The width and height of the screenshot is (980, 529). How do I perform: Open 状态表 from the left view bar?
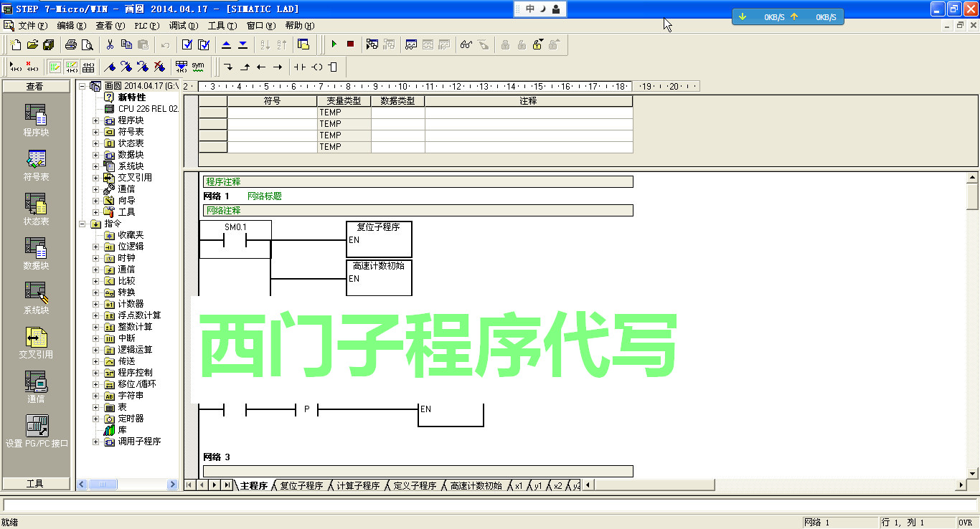(36, 209)
